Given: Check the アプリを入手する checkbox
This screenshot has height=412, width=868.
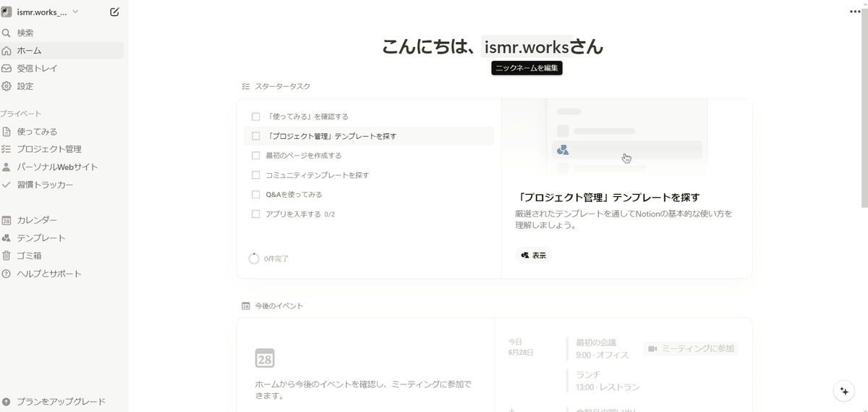Looking at the screenshot, I should 255,214.
